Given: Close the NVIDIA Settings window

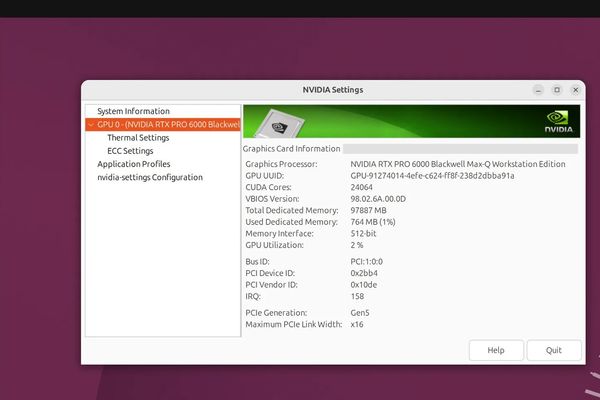Looking at the screenshot, I should tap(575, 90).
